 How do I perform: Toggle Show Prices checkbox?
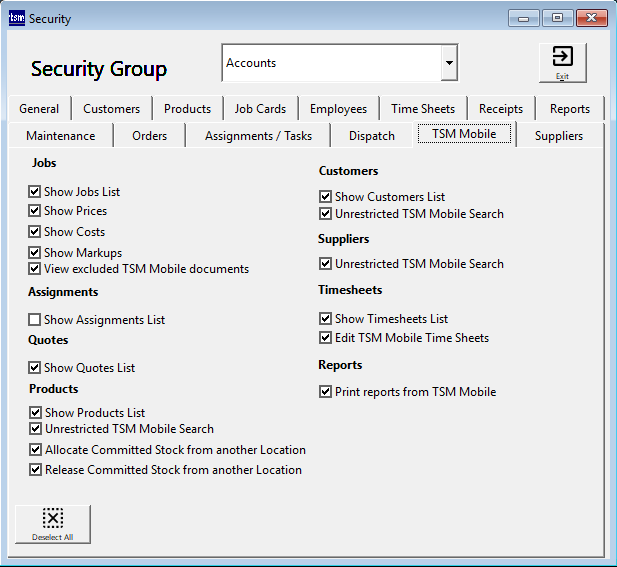click(34, 211)
